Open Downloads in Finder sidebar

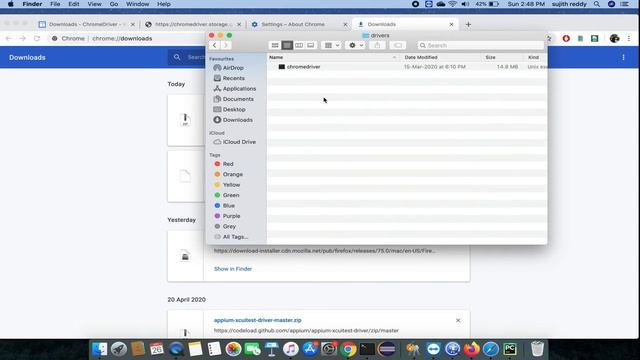point(238,120)
